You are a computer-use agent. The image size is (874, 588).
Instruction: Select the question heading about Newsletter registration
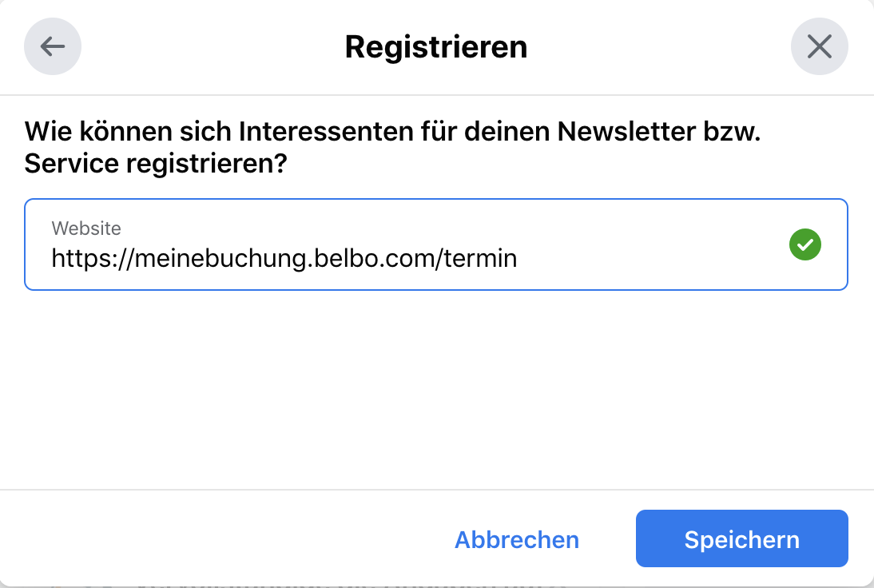(392, 147)
